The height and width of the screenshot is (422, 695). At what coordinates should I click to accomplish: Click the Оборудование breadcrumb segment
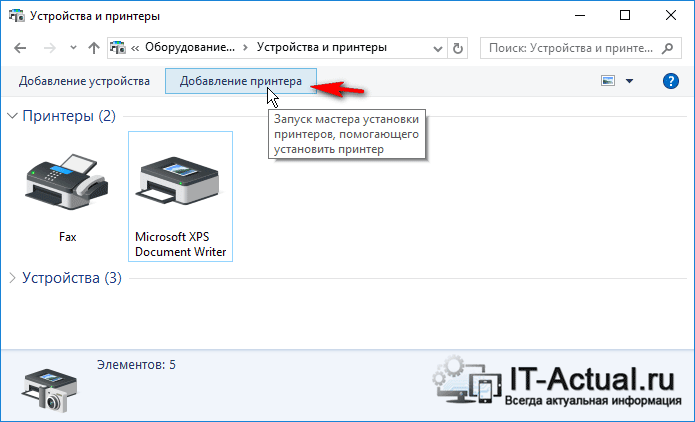(190, 47)
